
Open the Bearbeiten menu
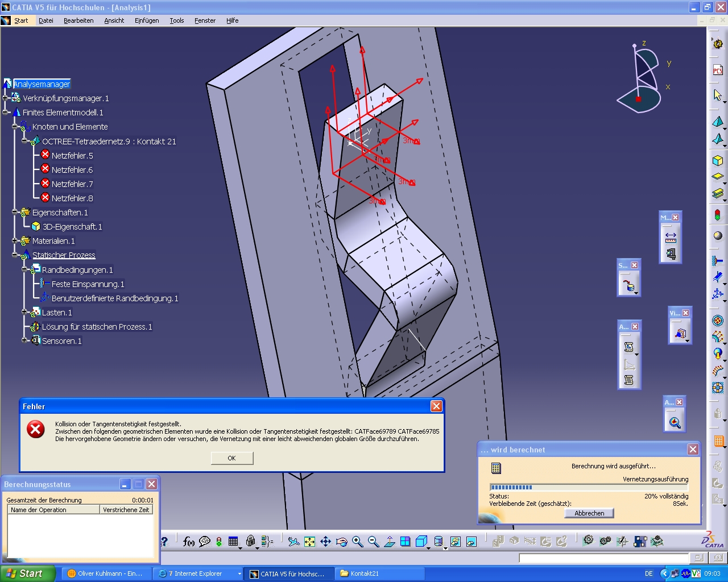click(x=78, y=20)
